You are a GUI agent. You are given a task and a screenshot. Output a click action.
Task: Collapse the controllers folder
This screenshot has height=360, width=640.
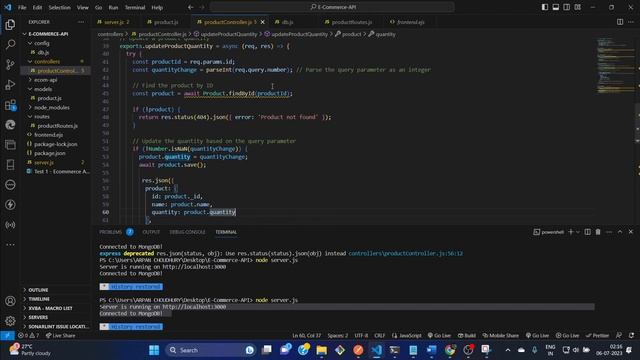click(47, 62)
